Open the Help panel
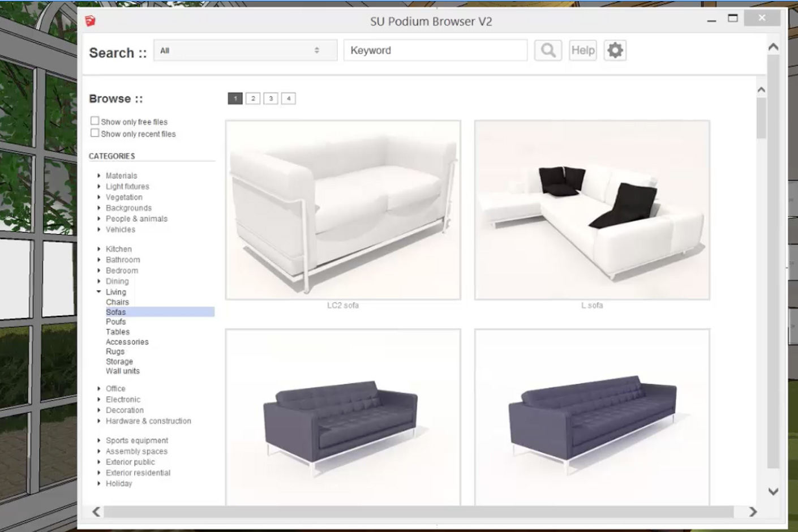The width and height of the screenshot is (798, 532). click(x=582, y=50)
